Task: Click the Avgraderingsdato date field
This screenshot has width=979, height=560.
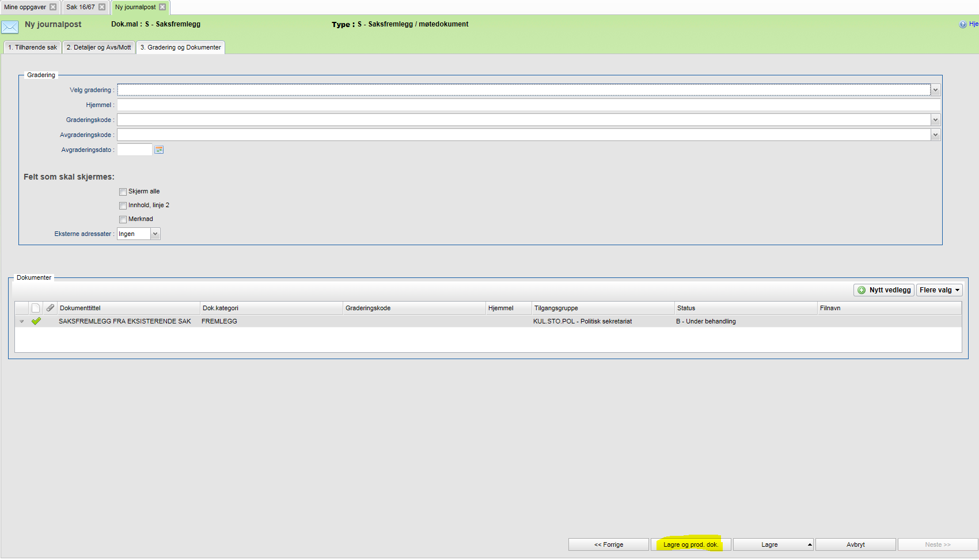Action: pos(135,150)
